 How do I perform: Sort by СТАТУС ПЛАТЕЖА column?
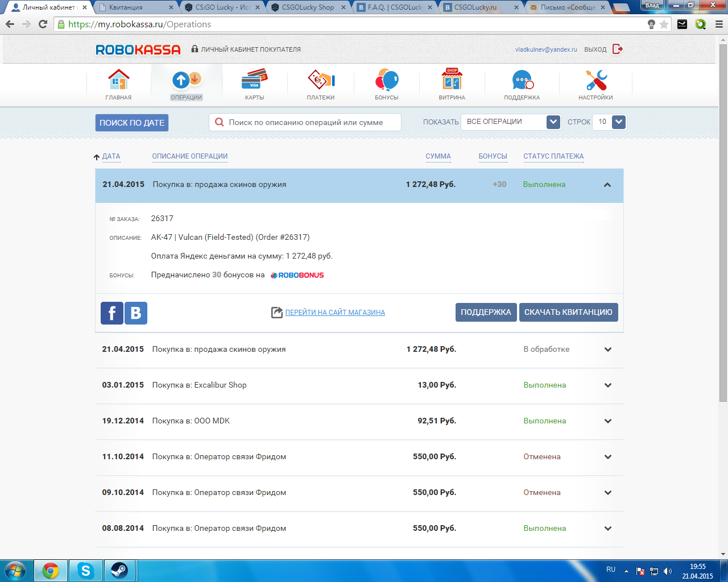[x=553, y=156]
